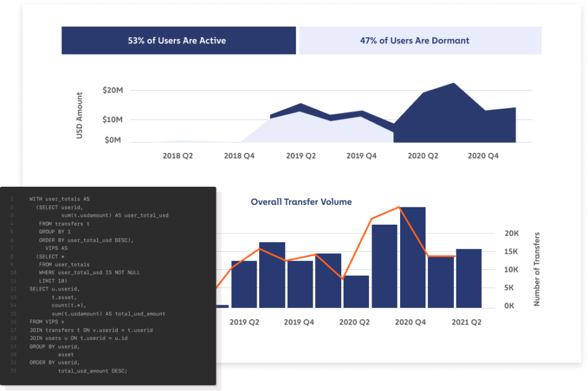This screenshot has width=588, height=391.
Task: Click the "20K" y-axis label
Action: 511,233
